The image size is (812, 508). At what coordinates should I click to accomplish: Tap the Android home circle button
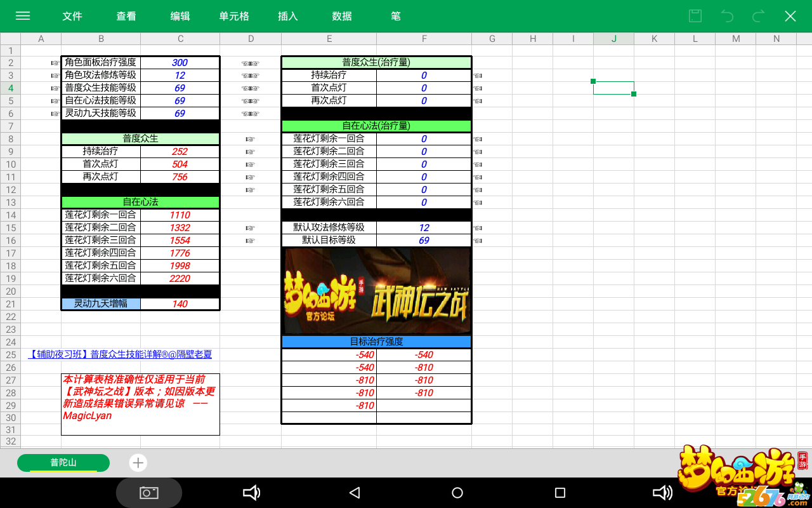click(x=457, y=493)
